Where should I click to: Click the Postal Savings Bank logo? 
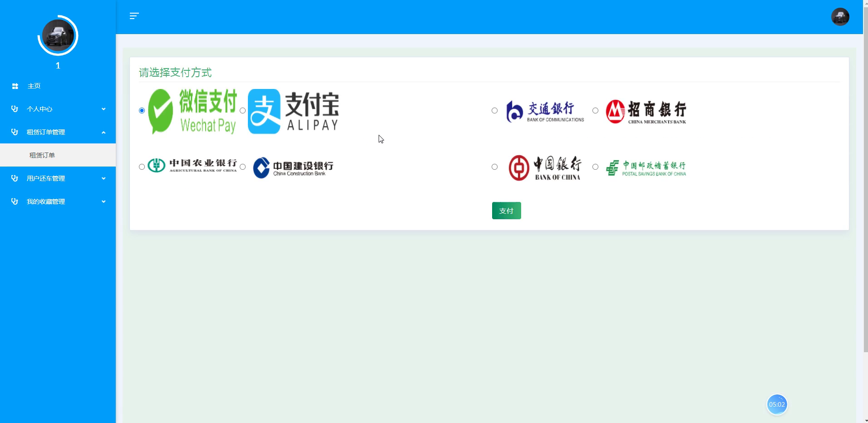click(x=646, y=168)
